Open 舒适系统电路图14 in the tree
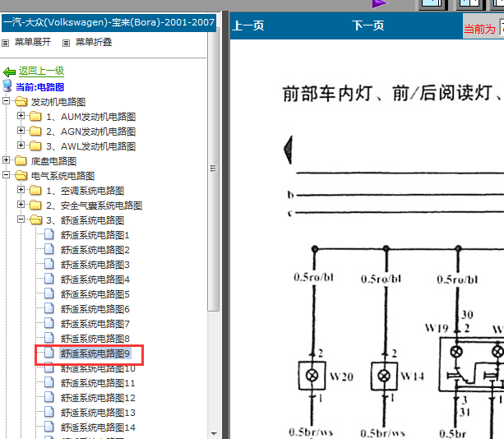This screenshot has width=504, height=439. 98,427
